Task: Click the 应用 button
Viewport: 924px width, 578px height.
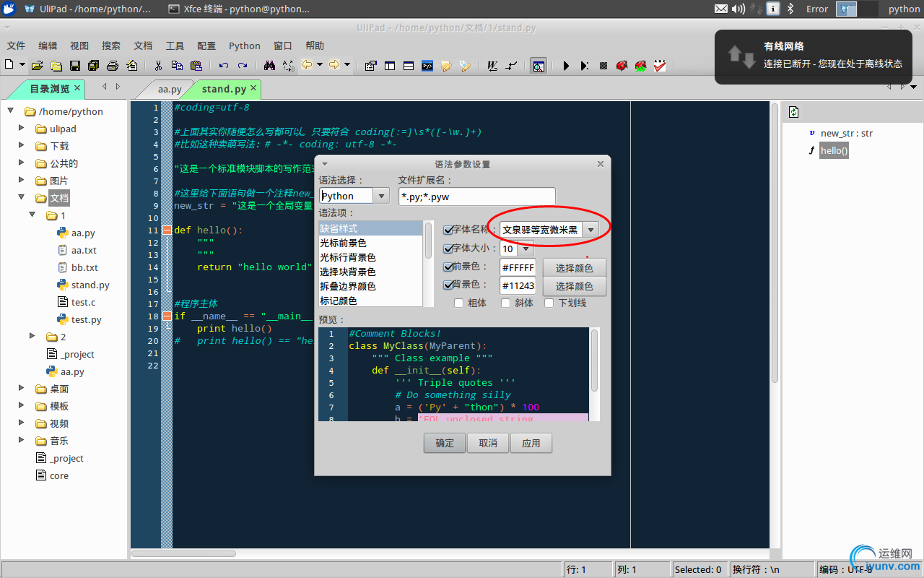Action: (x=531, y=443)
